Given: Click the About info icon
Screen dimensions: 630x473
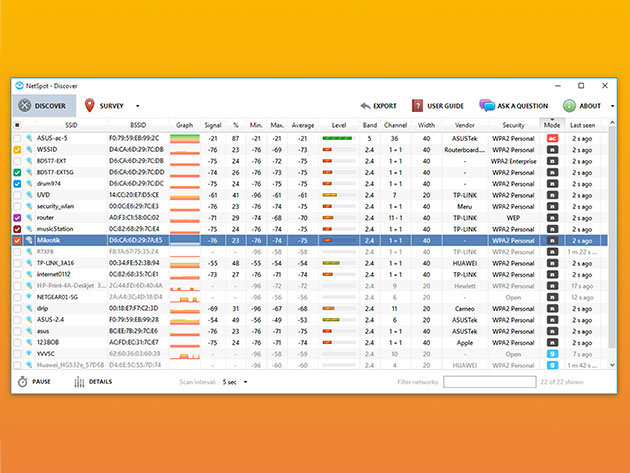Looking at the screenshot, I should (569, 106).
